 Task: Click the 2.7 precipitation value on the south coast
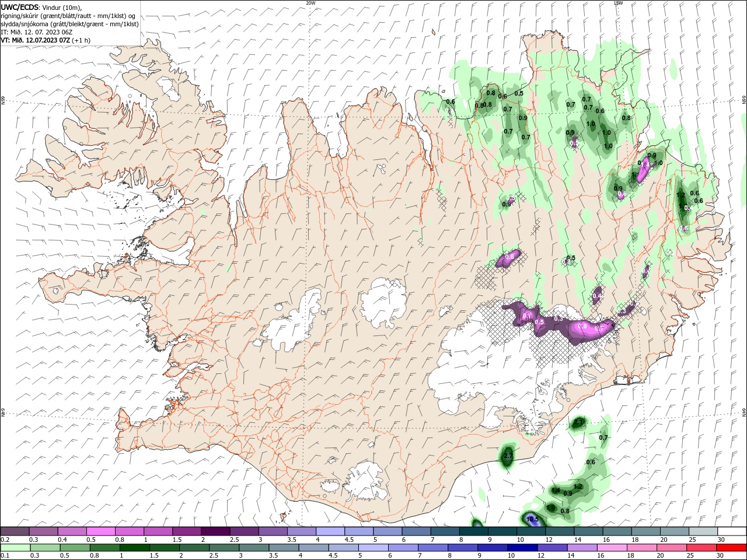(508, 456)
